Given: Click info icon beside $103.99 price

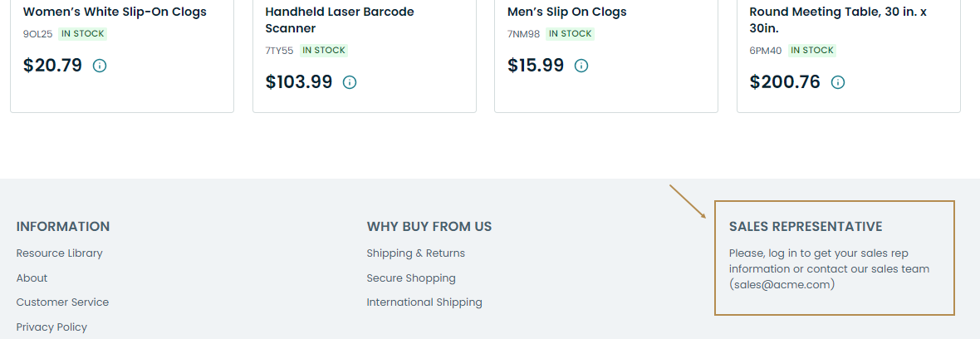Looking at the screenshot, I should click(350, 82).
